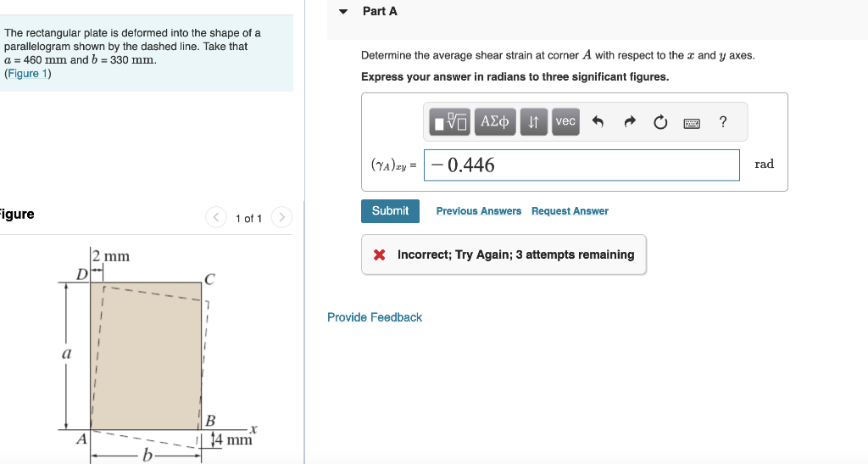
Task: Select the vec notation button
Action: [565, 122]
